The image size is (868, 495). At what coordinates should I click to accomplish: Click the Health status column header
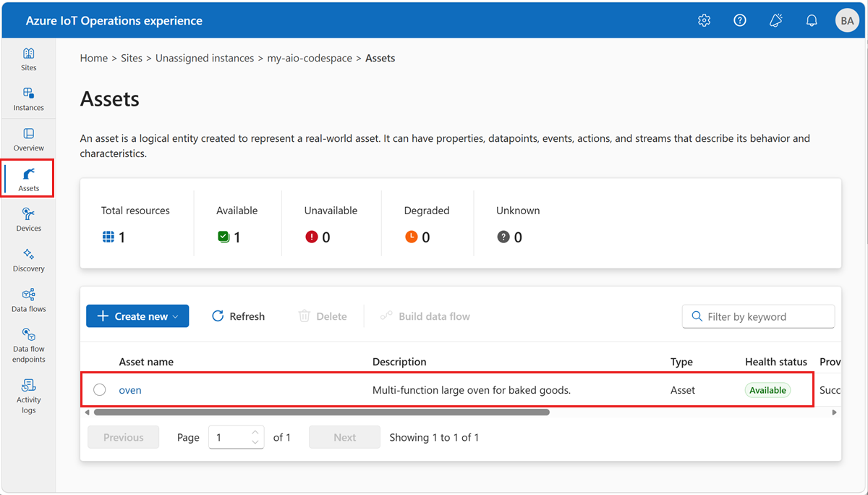(x=776, y=362)
